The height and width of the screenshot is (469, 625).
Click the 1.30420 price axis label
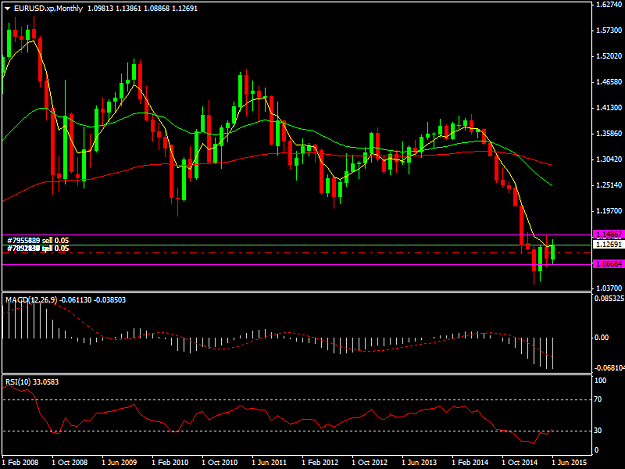coord(609,159)
